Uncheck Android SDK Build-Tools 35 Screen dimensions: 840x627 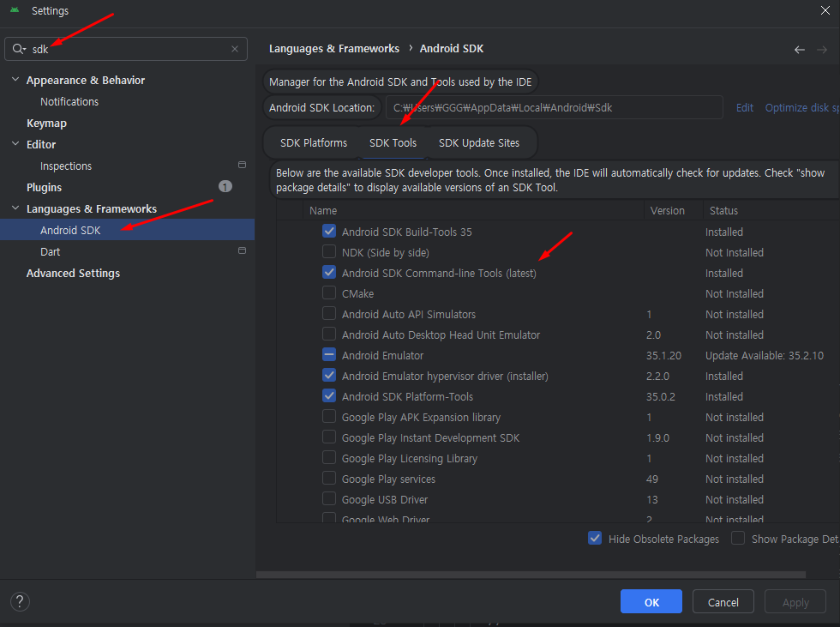(329, 231)
